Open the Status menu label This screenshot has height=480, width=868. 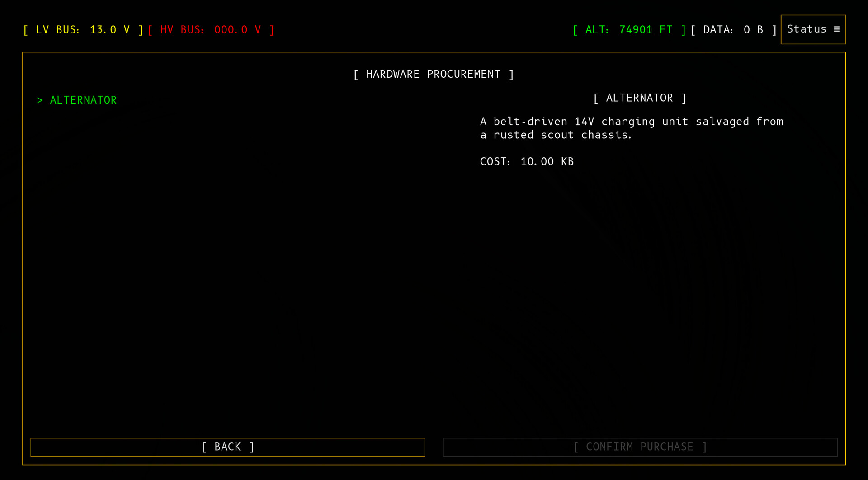point(807,29)
